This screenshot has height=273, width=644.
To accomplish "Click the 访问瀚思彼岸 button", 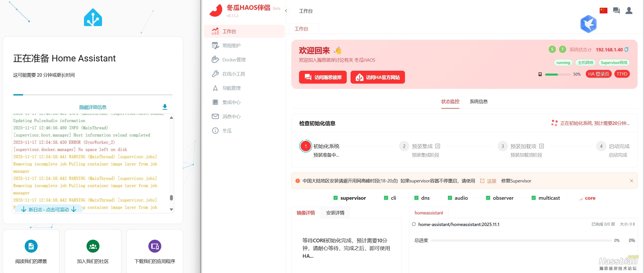I will tap(323, 77).
